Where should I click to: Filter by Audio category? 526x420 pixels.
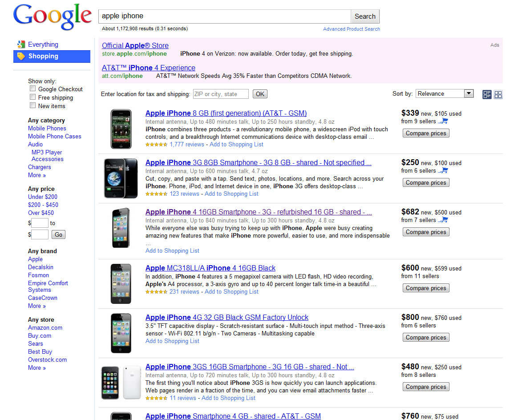coord(35,145)
